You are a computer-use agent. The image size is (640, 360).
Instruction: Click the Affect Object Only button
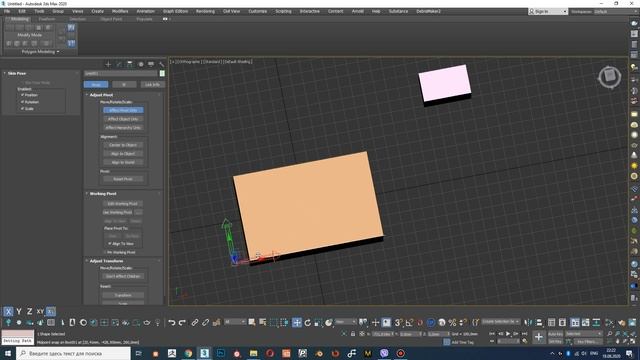[x=123, y=119]
